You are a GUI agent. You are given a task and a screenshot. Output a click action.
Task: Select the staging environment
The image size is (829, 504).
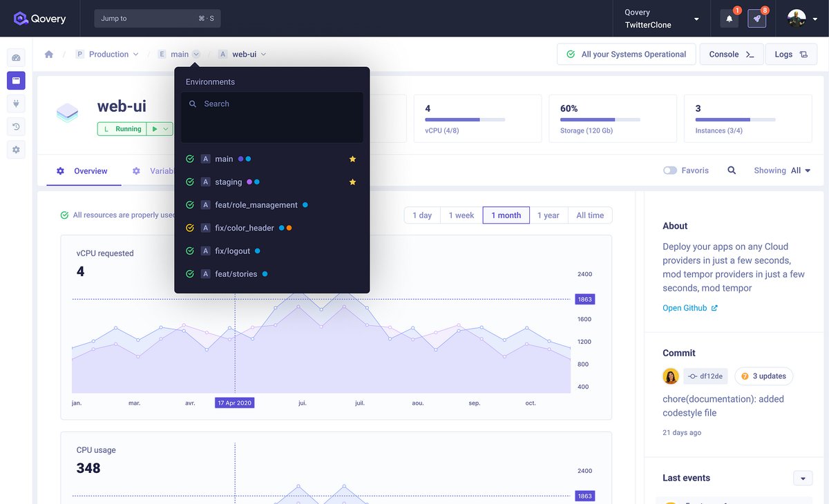[x=271, y=182]
